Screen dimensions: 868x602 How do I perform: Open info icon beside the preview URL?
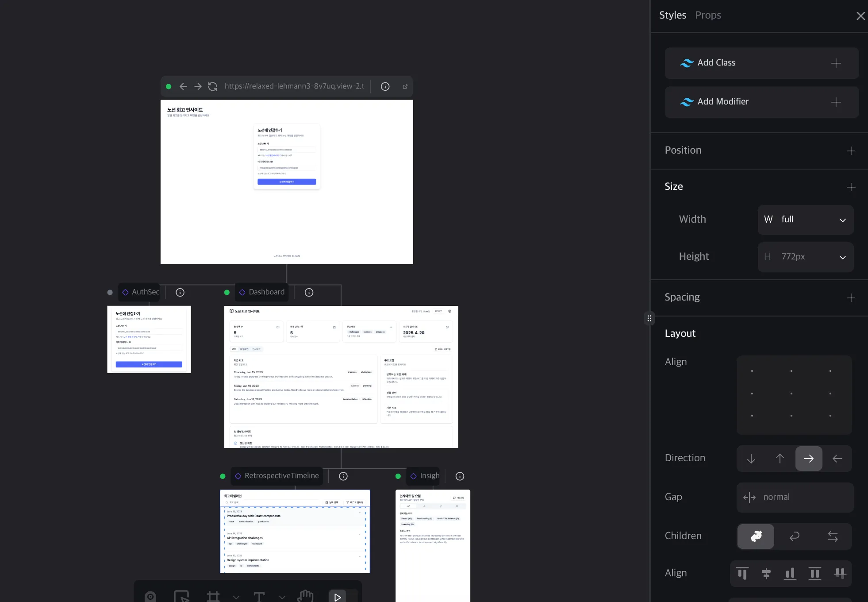(385, 86)
